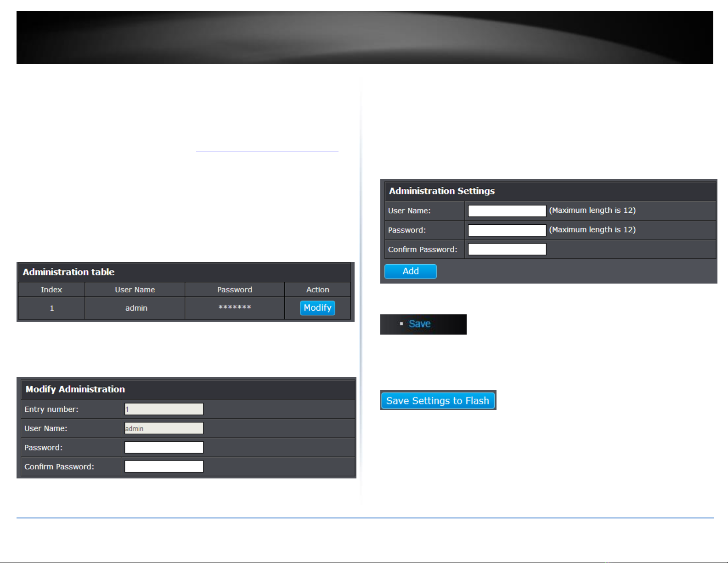Click the Save menu item
Screen dimensions: 728x563
click(x=419, y=324)
